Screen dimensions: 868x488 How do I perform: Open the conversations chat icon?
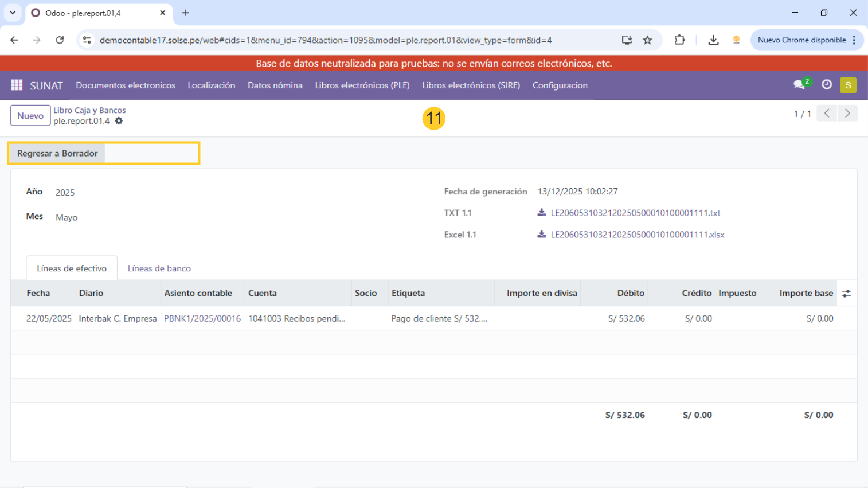[799, 85]
